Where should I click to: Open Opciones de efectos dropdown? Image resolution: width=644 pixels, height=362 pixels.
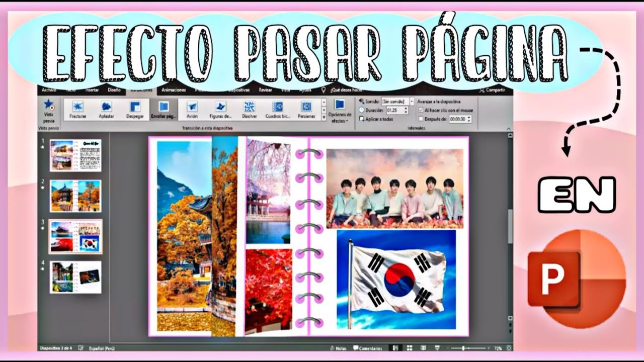(x=340, y=111)
